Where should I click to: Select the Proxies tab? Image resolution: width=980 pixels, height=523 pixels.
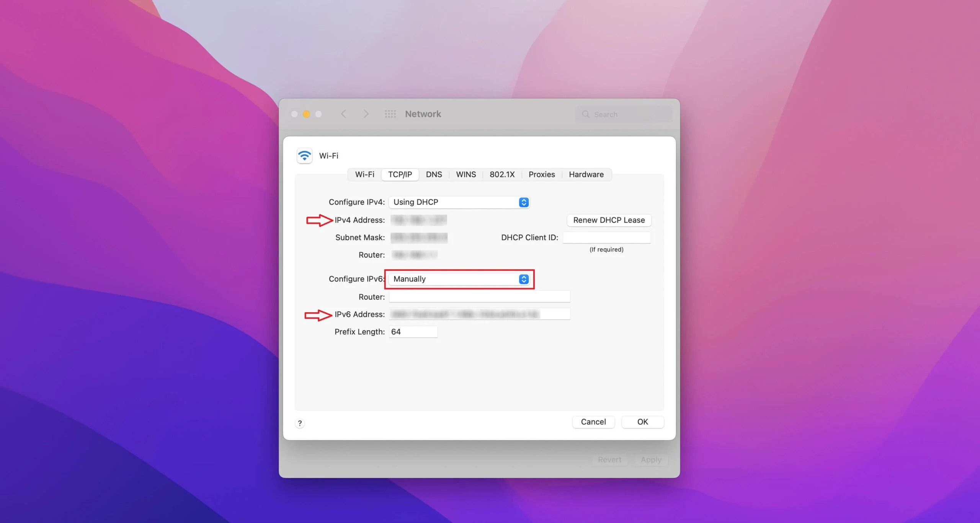541,174
